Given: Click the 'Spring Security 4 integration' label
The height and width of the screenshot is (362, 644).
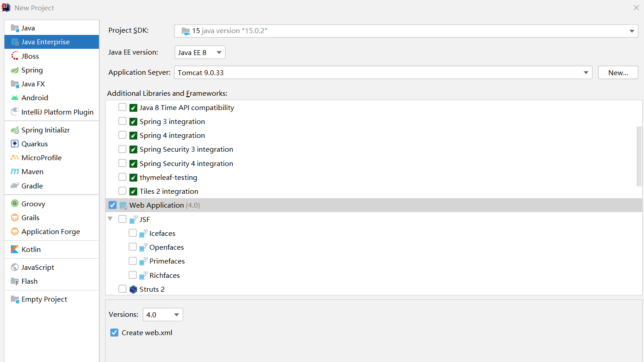Looking at the screenshot, I should tap(186, 163).
